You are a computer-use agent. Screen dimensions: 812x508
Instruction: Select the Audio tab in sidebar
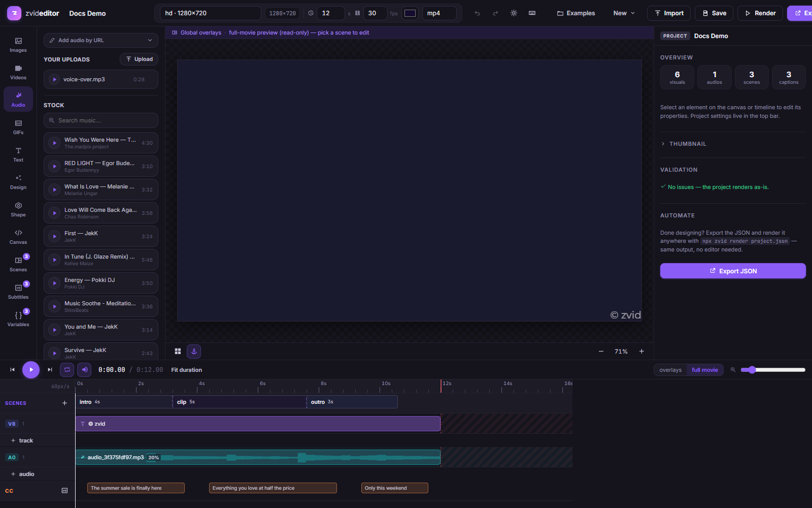click(x=18, y=100)
